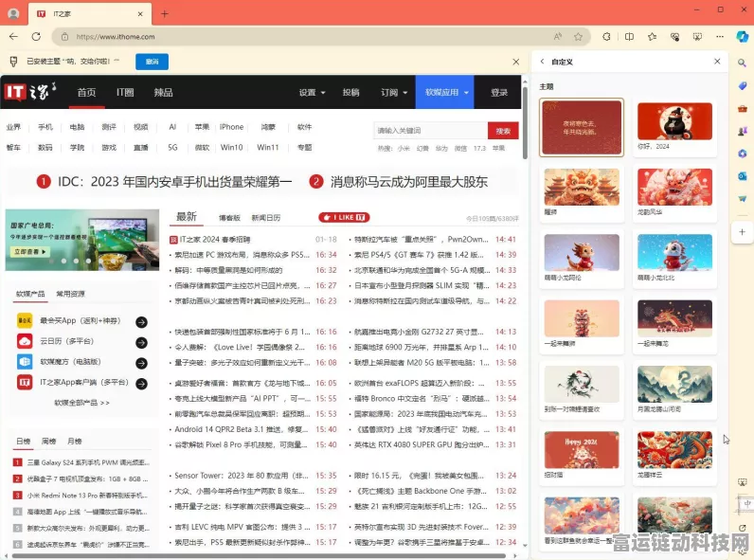754x560 pixels.
Task: Toggle the split screen icon
Action: click(629, 37)
